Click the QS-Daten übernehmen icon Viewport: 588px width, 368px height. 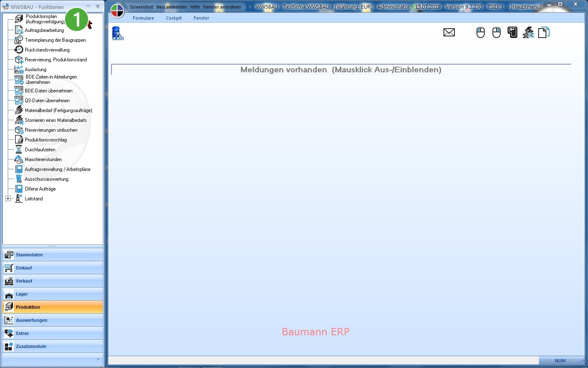coord(19,100)
